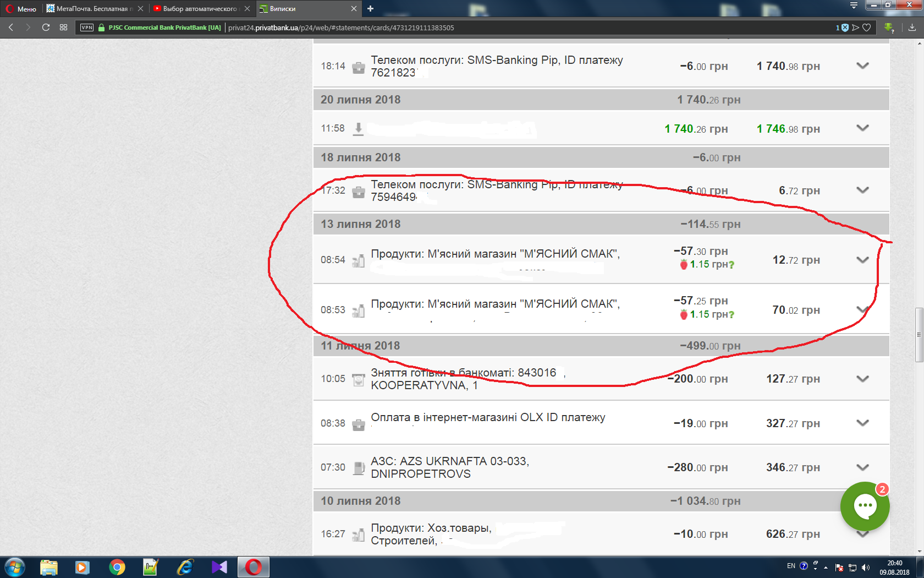The width and height of the screenshot is (924, 578).
Task: Click the page vertical scrollbar thumb
Action: click(919, 335)
